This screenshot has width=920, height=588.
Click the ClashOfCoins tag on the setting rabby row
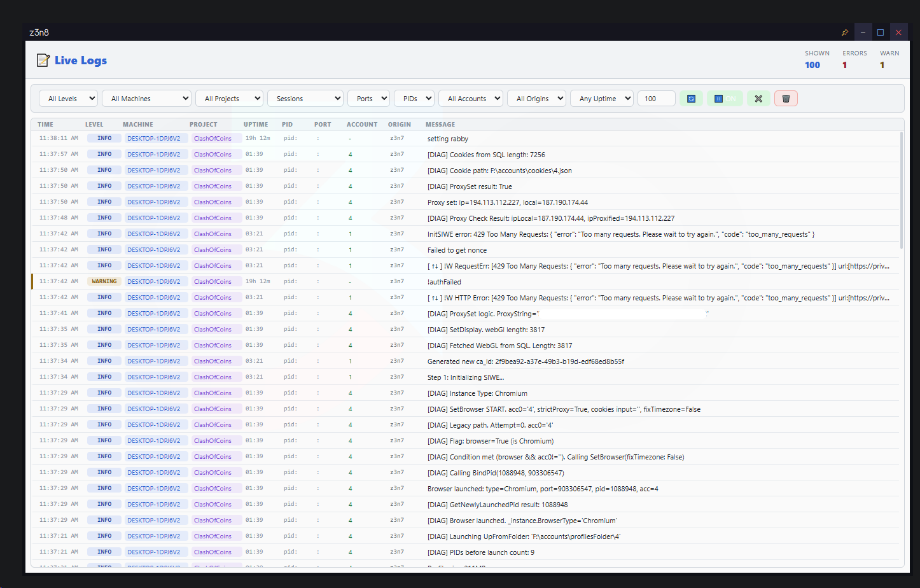(213, 139)
